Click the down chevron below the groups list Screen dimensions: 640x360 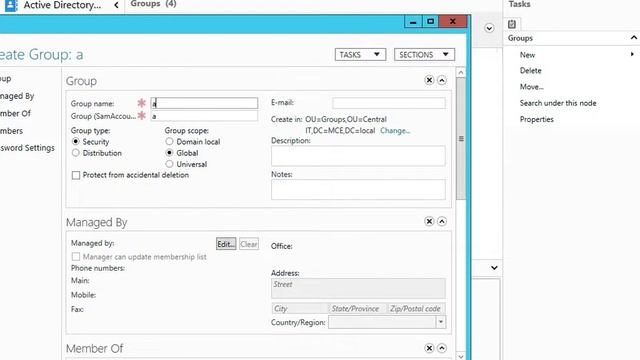494,268
